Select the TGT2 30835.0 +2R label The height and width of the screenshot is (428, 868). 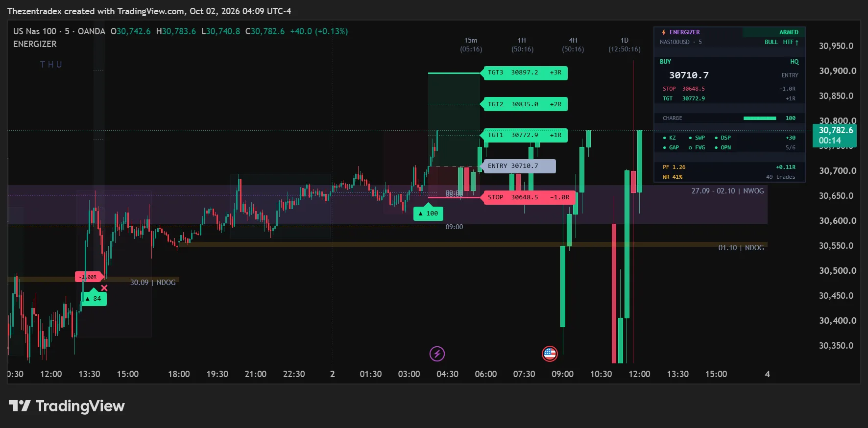pyautogui.click(x=525, y=104)
